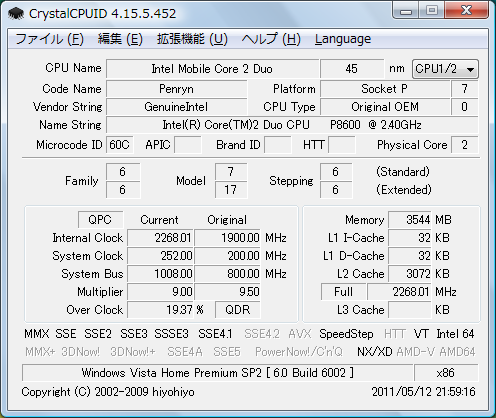The width and height of the screenshot is (496, 418).
Task: Click the Original System Clock 200.00
Action: (228, 256)
